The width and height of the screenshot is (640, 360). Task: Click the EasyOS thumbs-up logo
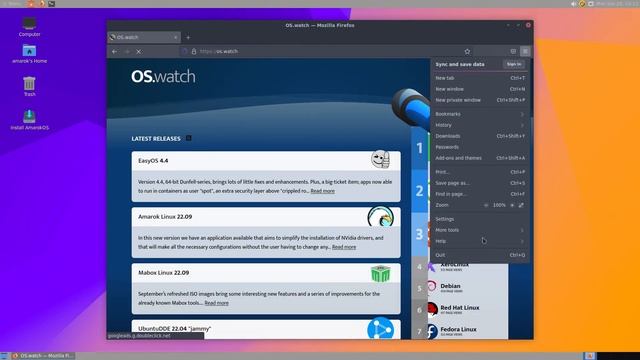click(x=380, y=160)
